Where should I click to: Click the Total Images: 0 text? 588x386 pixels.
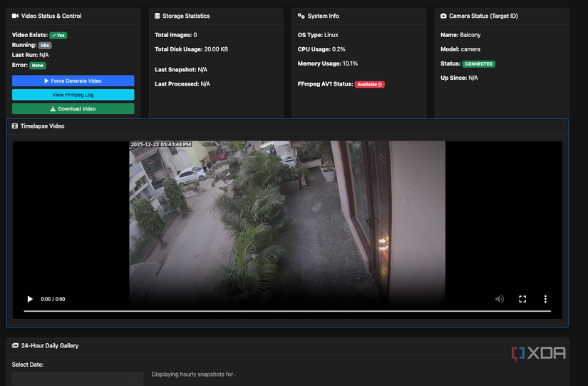click(x=176, y=35)
